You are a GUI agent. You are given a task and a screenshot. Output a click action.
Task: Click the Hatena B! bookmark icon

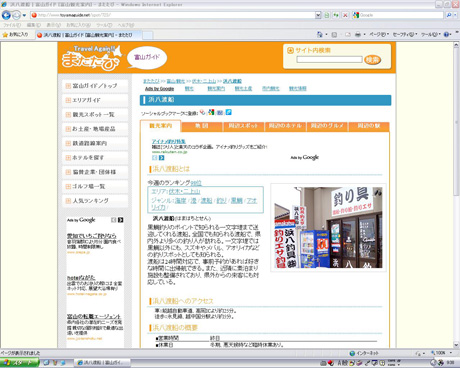point(220,112)
